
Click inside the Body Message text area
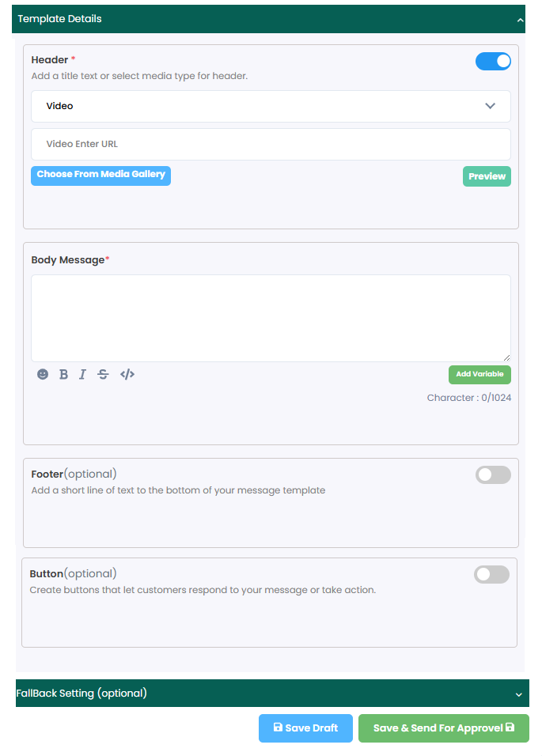271,318
